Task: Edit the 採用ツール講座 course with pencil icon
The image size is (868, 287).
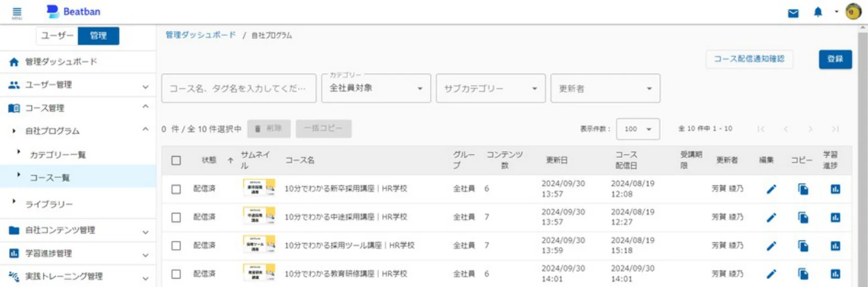Action: 771,245
